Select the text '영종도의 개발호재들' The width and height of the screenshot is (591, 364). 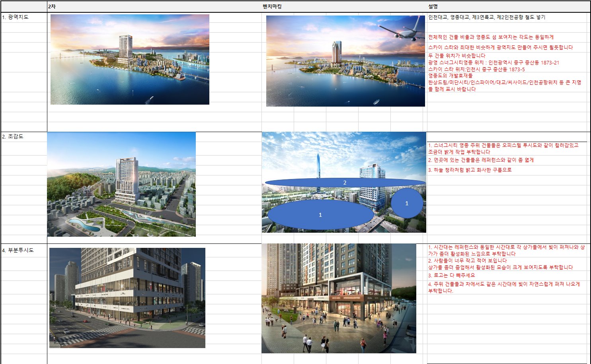point(451,76)
